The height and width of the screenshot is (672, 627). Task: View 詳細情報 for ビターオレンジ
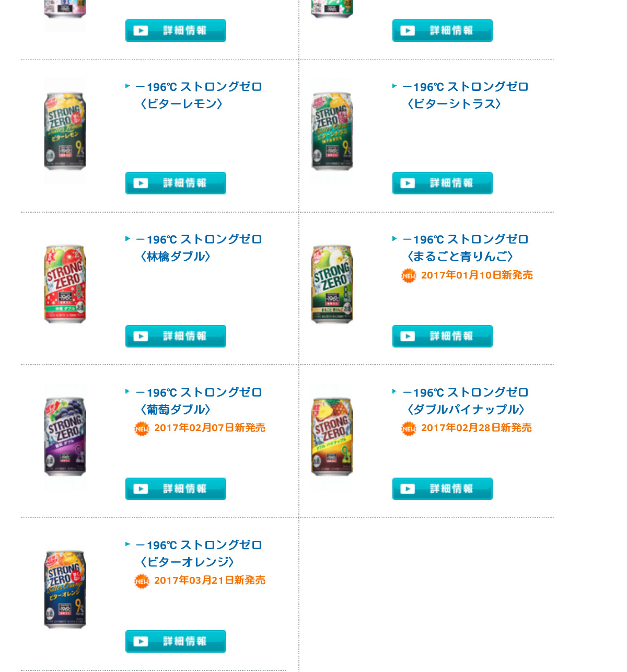click(176, 641)
